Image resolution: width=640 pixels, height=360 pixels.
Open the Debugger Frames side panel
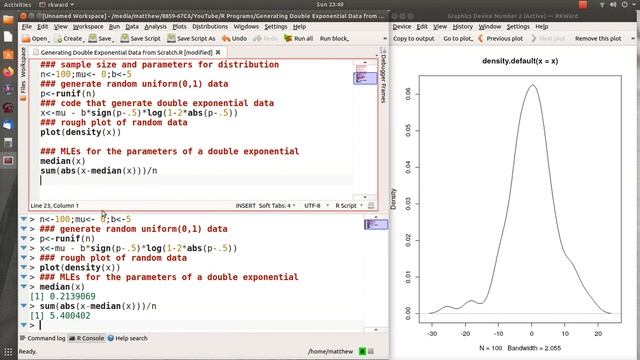click(383, 76)
